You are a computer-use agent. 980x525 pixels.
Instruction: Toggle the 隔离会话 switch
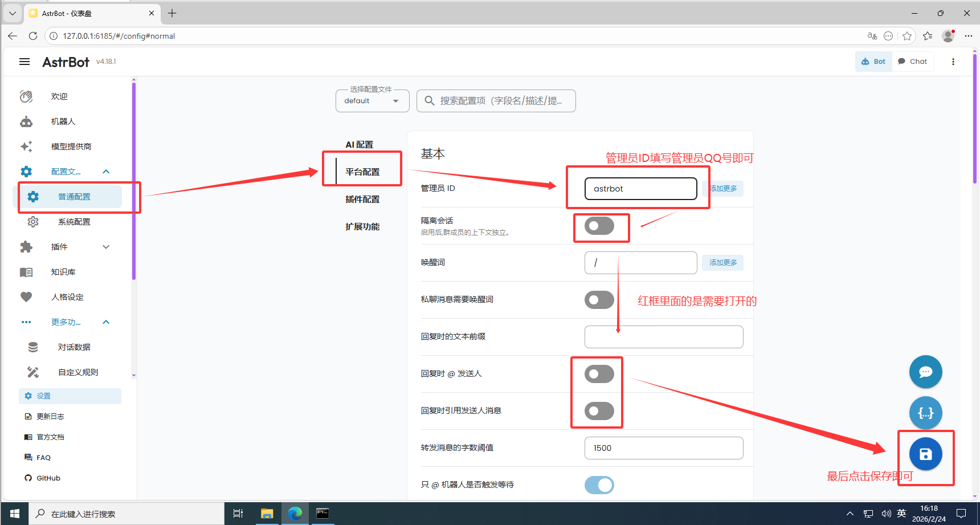click(599, 226)
